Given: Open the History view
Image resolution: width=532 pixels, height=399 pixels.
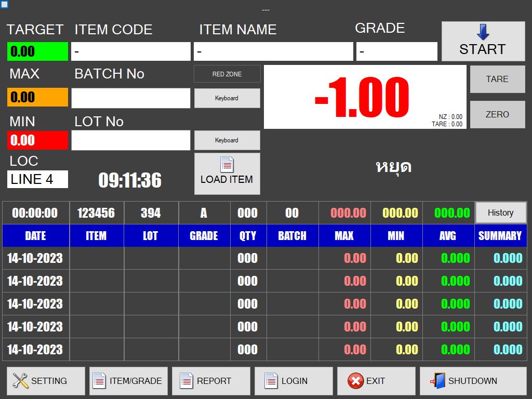Looking at the screenshot, I should (500, 212).
